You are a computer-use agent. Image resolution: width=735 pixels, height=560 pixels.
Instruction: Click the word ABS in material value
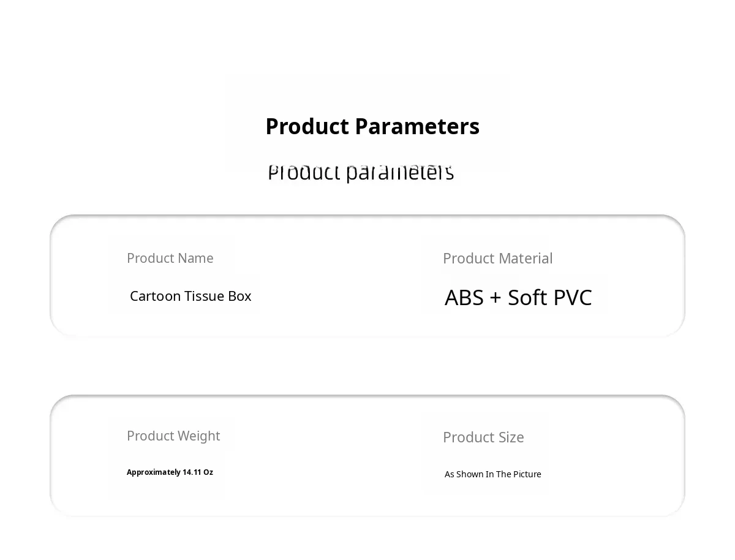coord(464,298)
